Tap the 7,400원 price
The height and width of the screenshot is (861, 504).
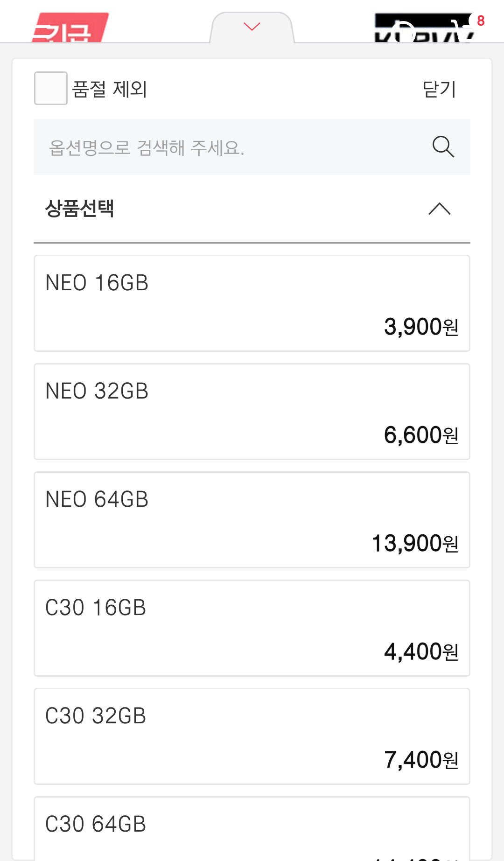point(420,760)
